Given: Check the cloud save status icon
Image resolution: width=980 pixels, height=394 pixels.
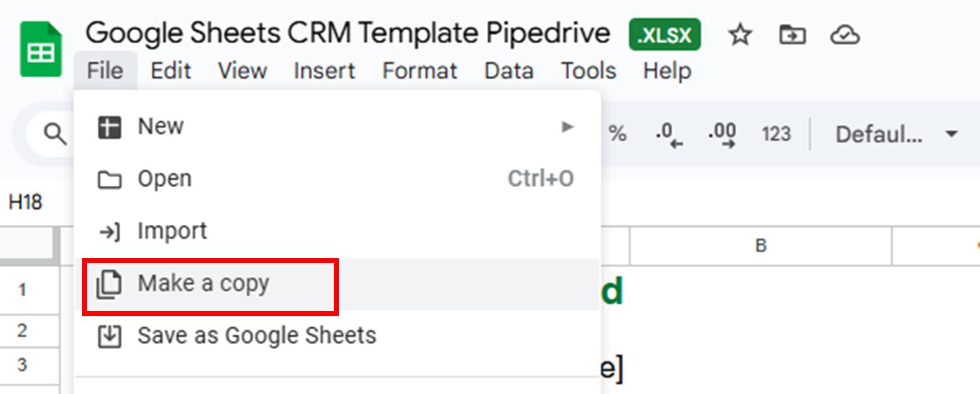Looking at the screenshot, I should pyautogui.click(x=845, y=35).
